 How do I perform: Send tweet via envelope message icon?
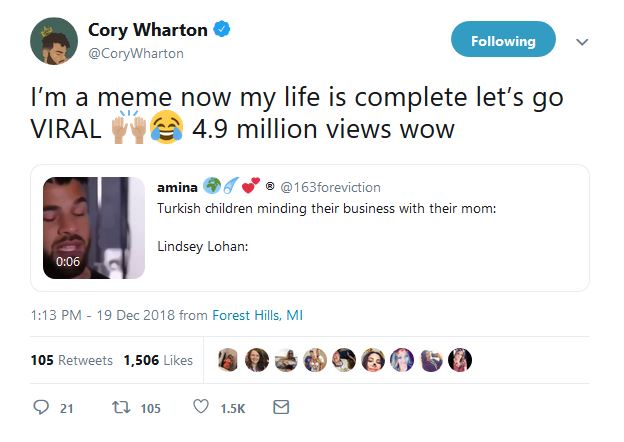[x=281, y=407]
